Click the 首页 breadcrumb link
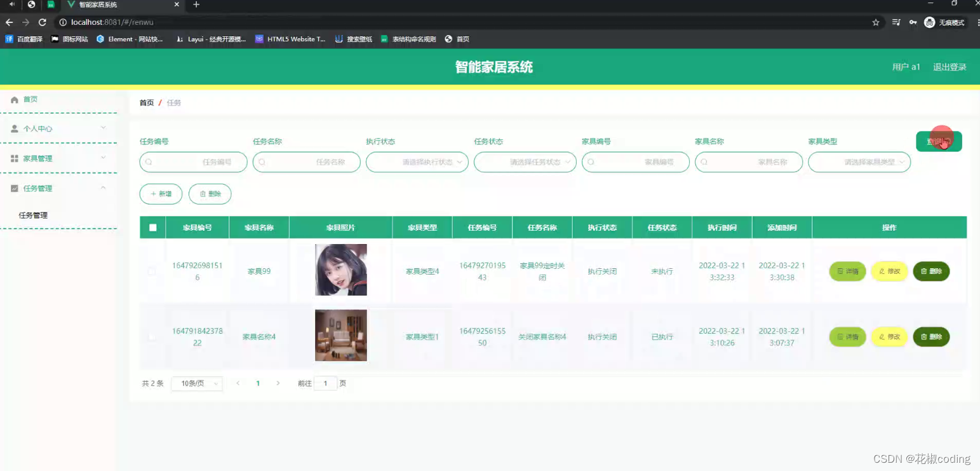 pyautogui.click(x=147, y=102)
